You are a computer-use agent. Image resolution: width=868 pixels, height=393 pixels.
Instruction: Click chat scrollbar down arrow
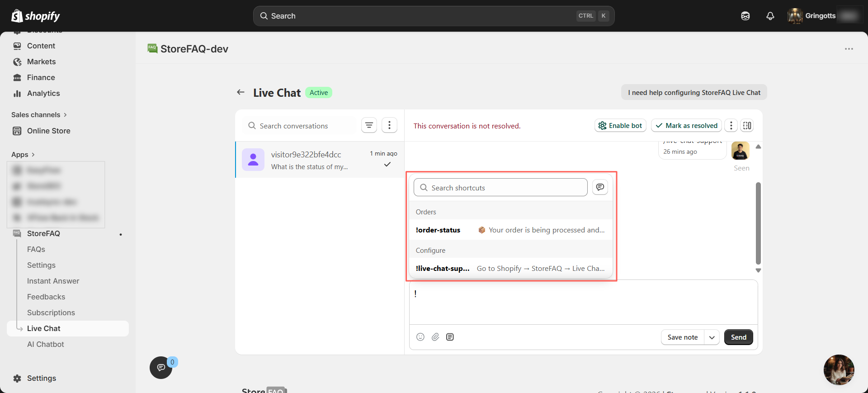(759, 270)
